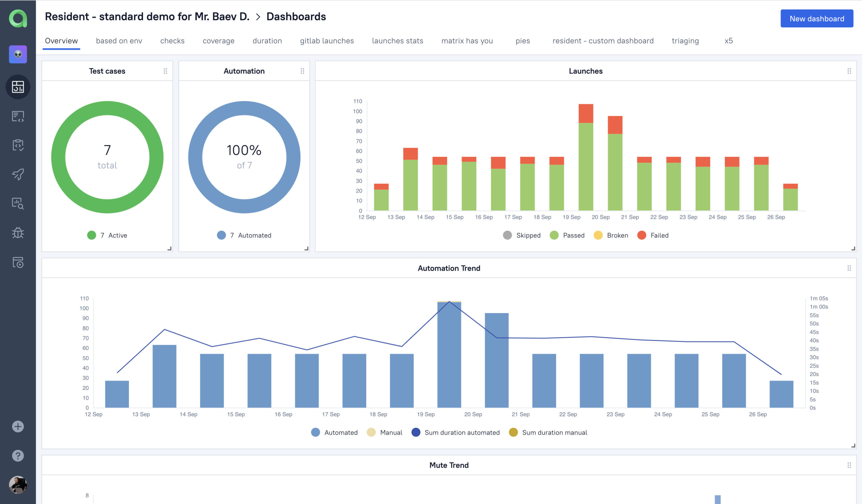Image resolution: width=862 pixels, height=504 pixels.
Task: Open the Test cases sidebar icon
Action: [18, 116]
